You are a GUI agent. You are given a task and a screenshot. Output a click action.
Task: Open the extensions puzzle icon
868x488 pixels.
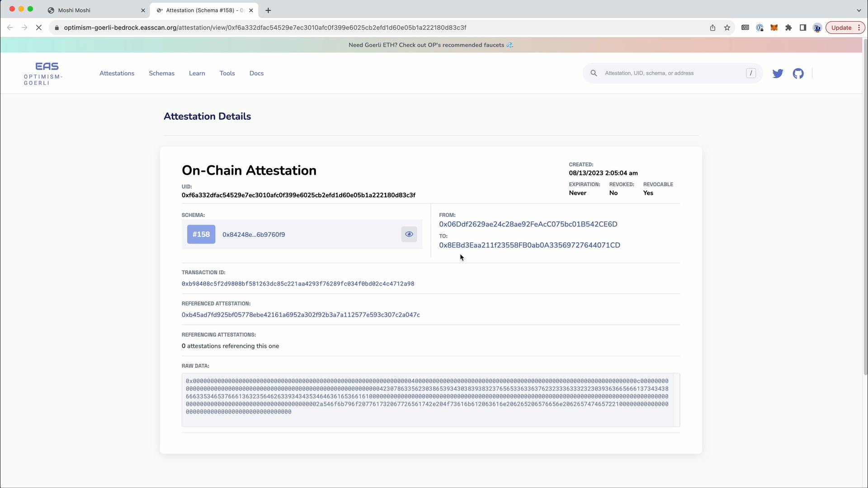click(x=788, y=28)
